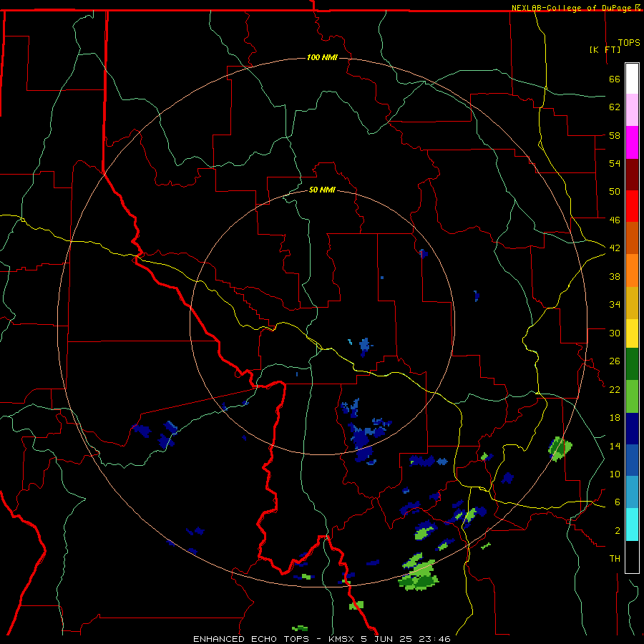Click the 38 legend value
The height and width of the screenshot is (644, 644).
point(615,276)
